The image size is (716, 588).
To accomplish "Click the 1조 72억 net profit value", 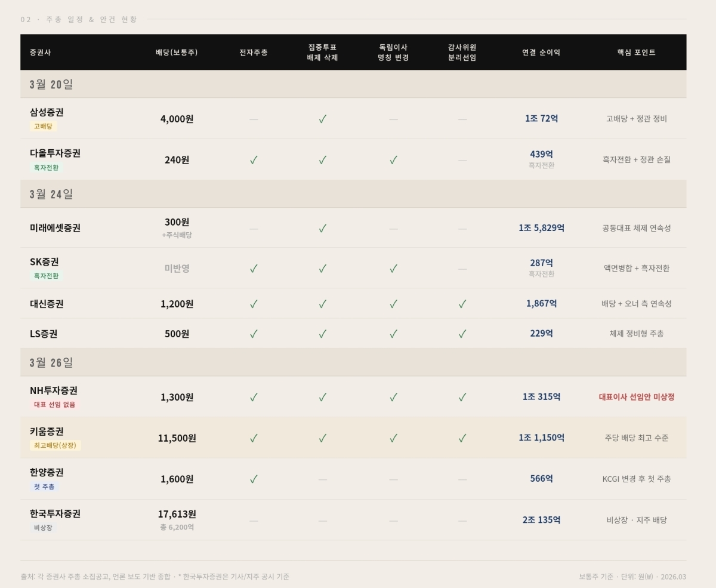I will (541, 119).
